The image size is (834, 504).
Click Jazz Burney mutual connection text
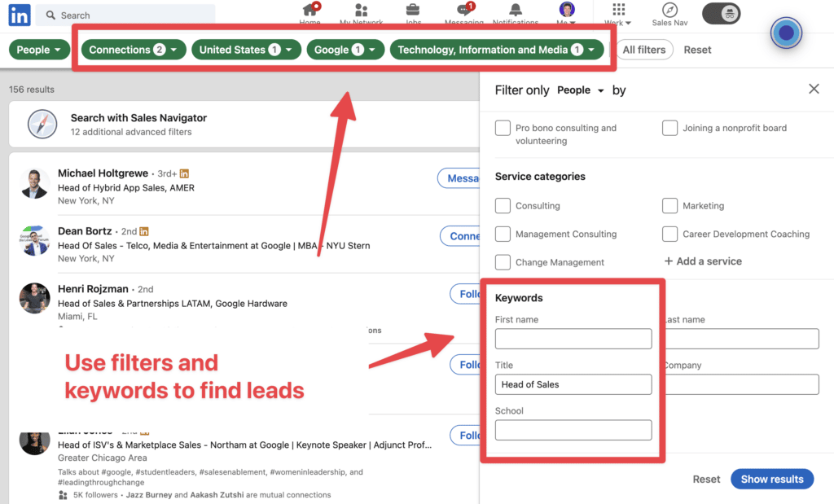pos(149,495)
